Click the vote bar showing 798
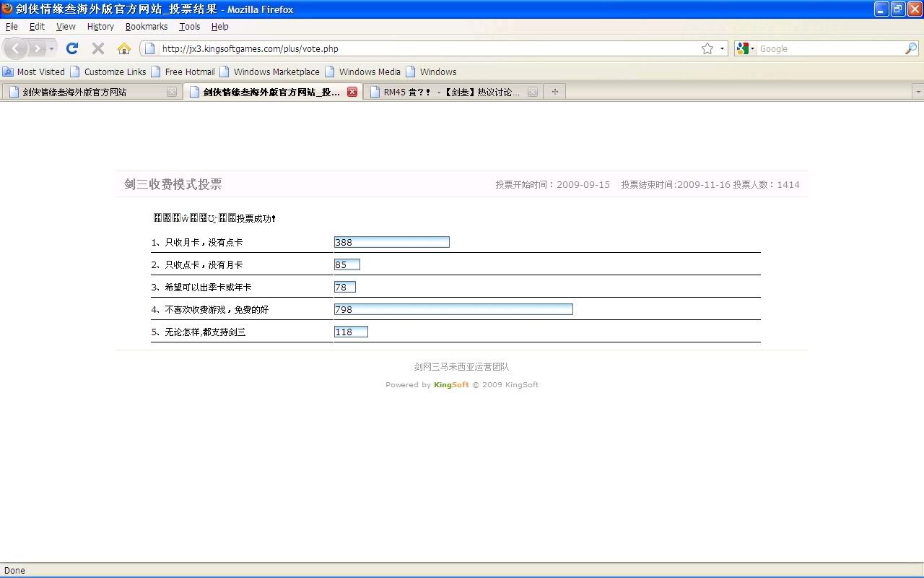Screen dimensions: 924x578 point(453,309)
